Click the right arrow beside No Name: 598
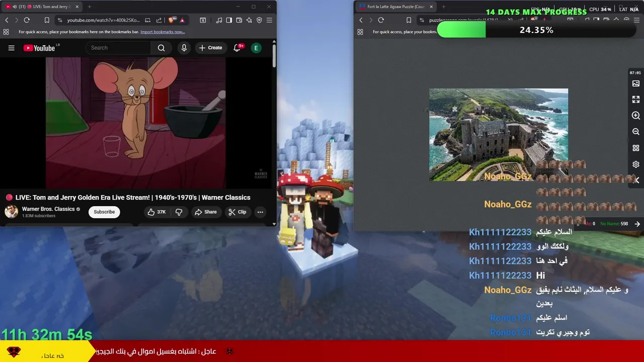 click(637, 224)
